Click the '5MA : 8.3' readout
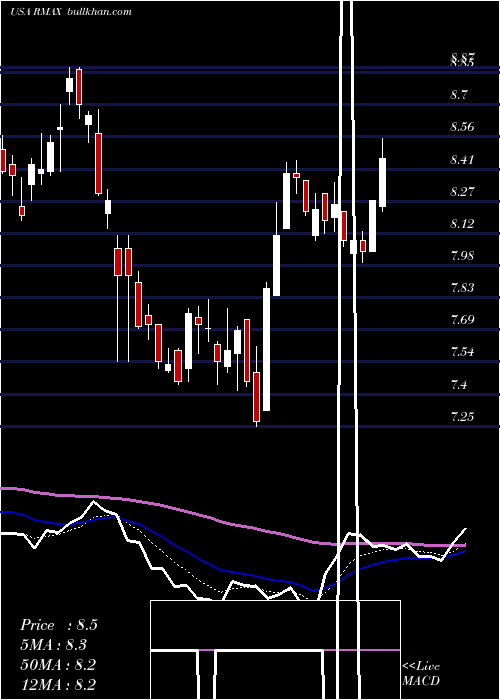Screen dimensions: 500x700 point(54,644)
